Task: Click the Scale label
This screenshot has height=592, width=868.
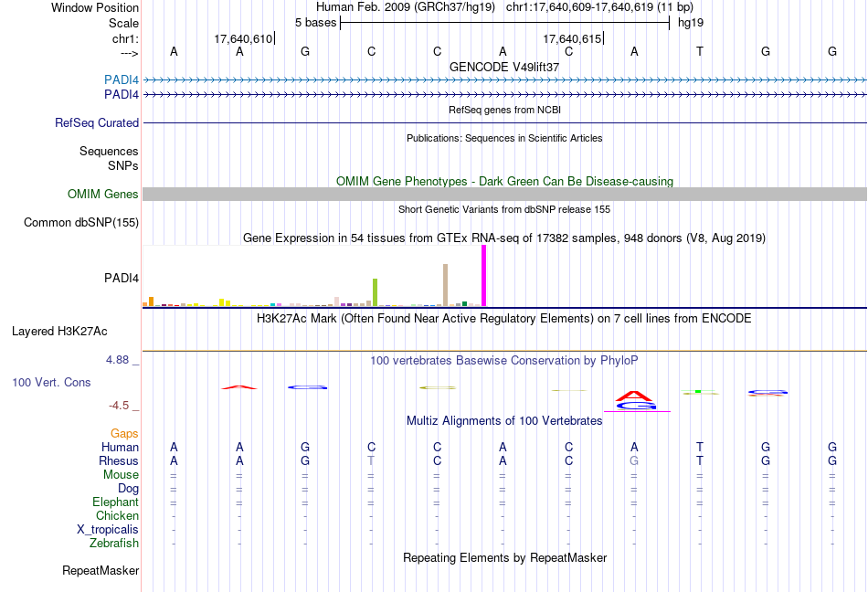Action: tap(123, 23)
